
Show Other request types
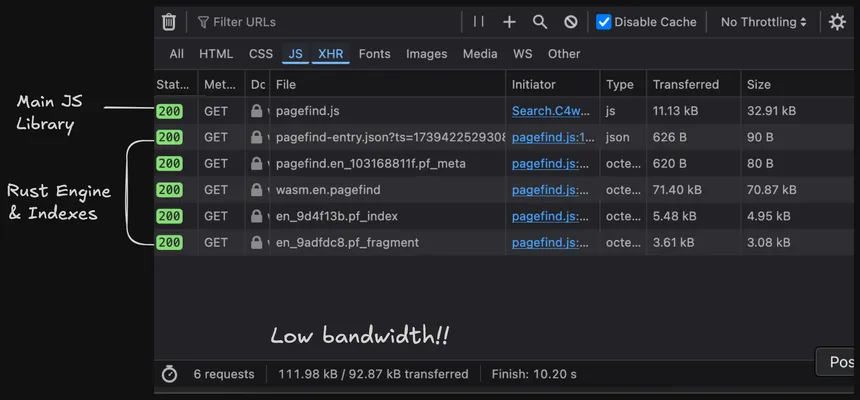pyautogui.click(x=564, y=54)
